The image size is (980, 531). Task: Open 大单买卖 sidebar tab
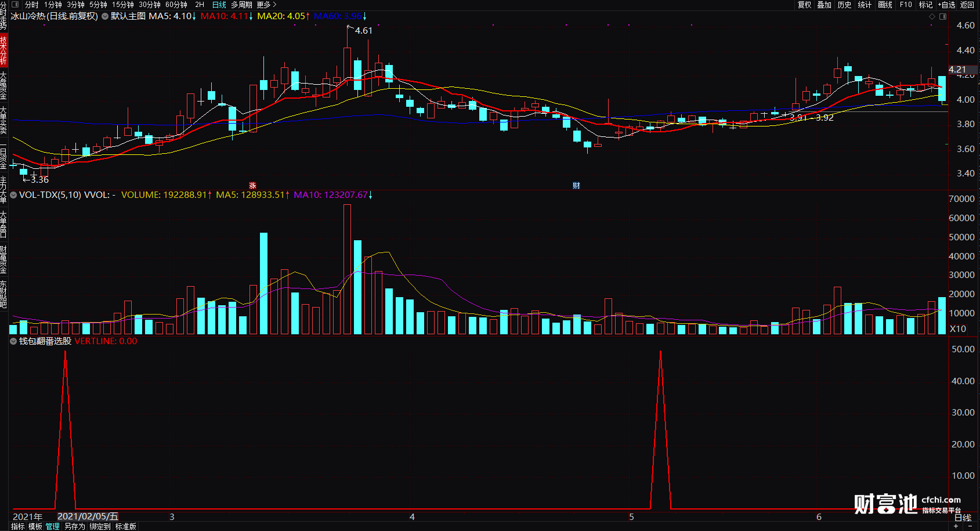[x=3, y=120]
